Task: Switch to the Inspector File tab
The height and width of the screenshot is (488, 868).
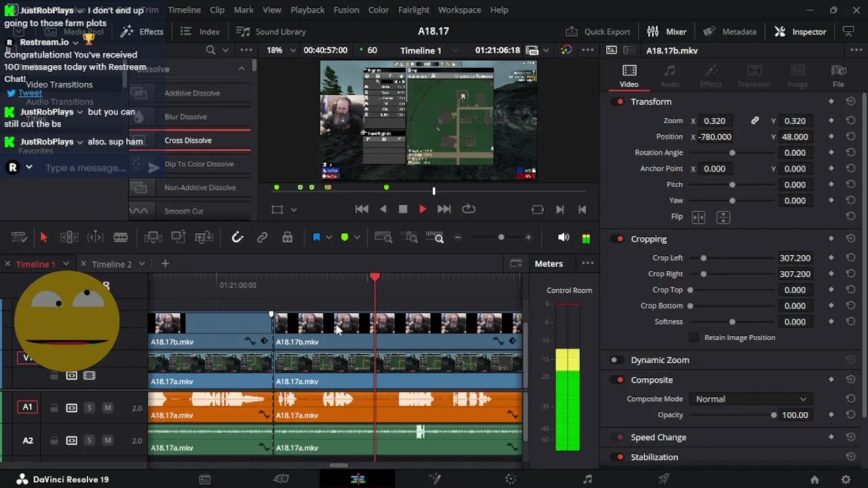Action: [839, 77]
